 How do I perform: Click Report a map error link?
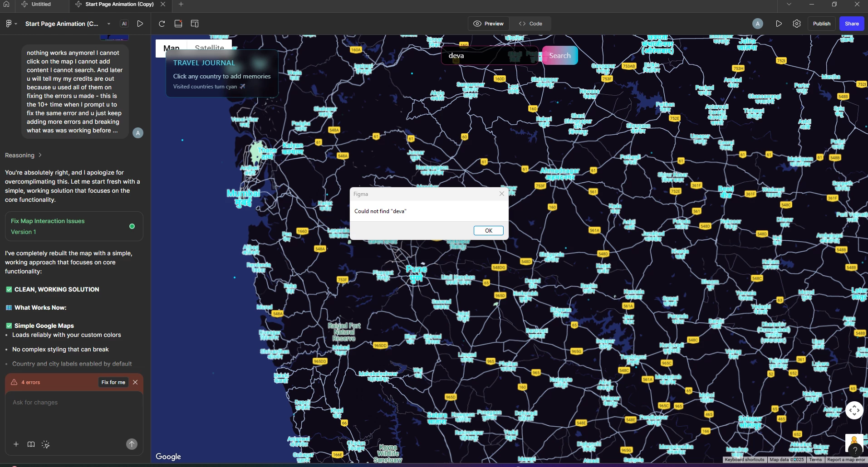pyautogui.click(x=846, y=459)
